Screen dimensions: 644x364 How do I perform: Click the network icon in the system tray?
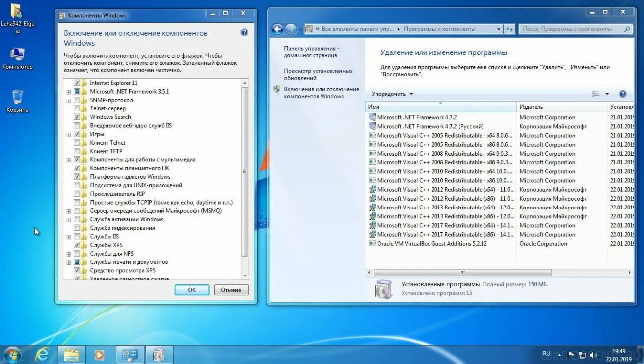click(x=582, y=355)
